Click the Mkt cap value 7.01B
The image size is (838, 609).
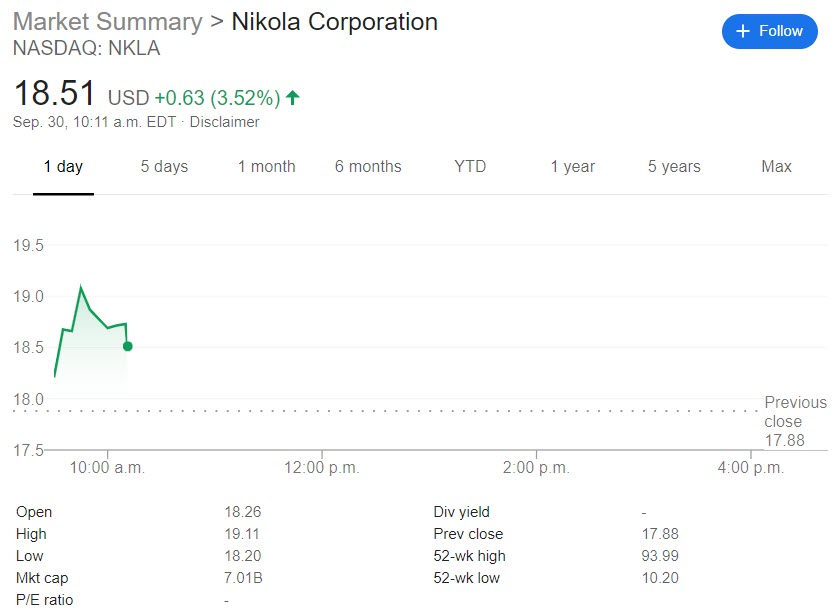(x=243, y=578)
